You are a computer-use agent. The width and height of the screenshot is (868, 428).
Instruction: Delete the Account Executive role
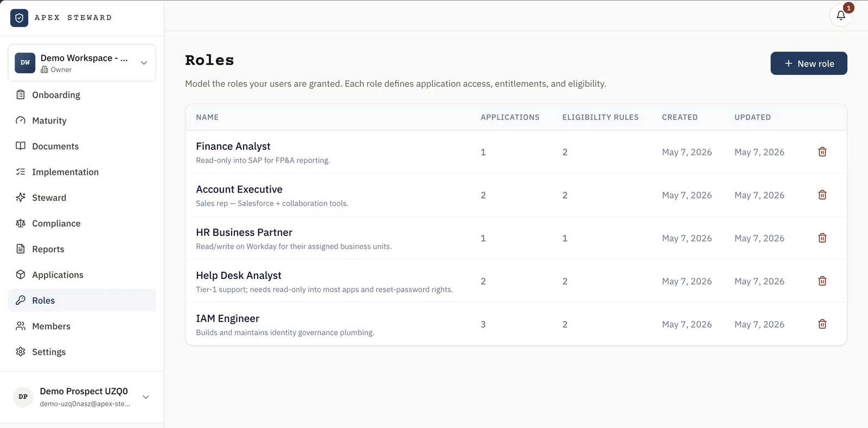click(822, 195)
